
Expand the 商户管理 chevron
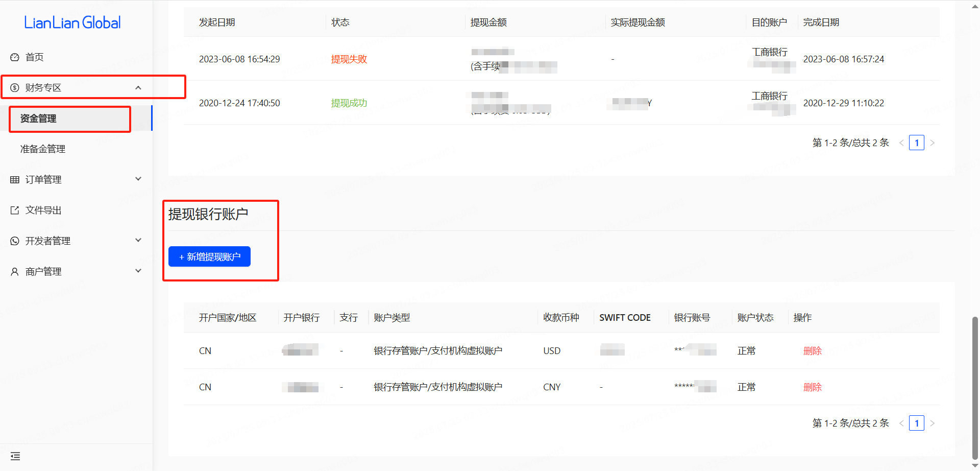138,271
